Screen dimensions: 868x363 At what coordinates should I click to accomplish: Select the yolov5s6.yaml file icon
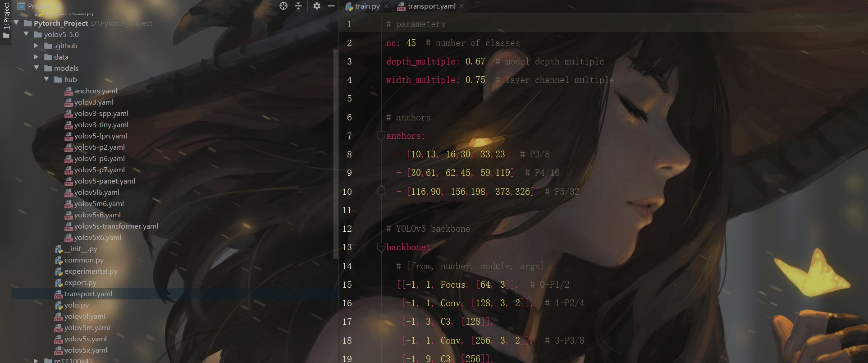69,216
